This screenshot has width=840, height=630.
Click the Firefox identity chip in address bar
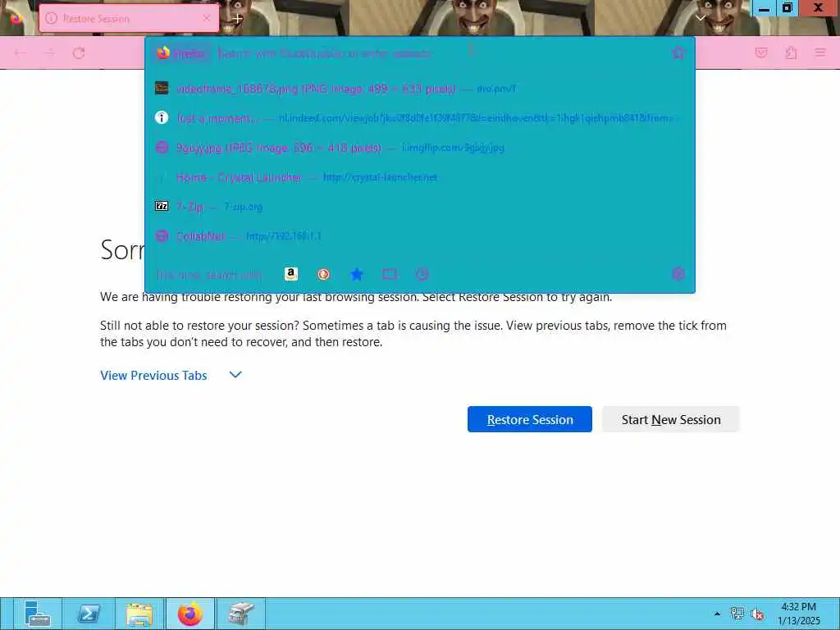(x=181, y=53)
